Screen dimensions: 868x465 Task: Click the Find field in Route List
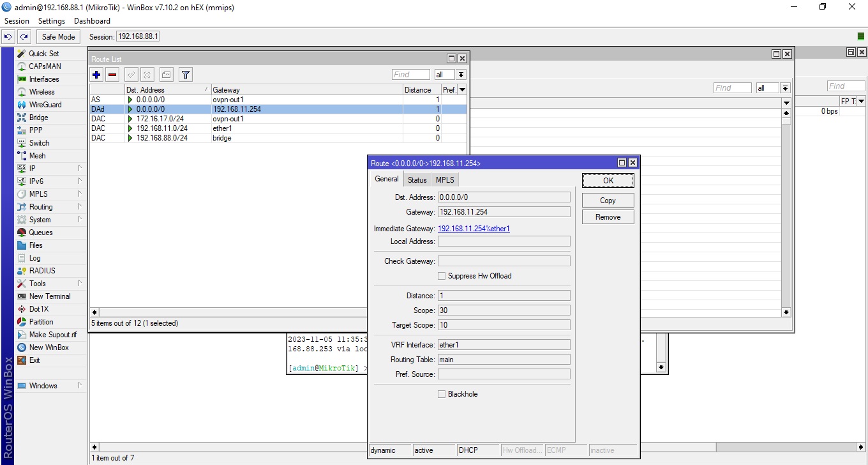(x=410, y=75)
